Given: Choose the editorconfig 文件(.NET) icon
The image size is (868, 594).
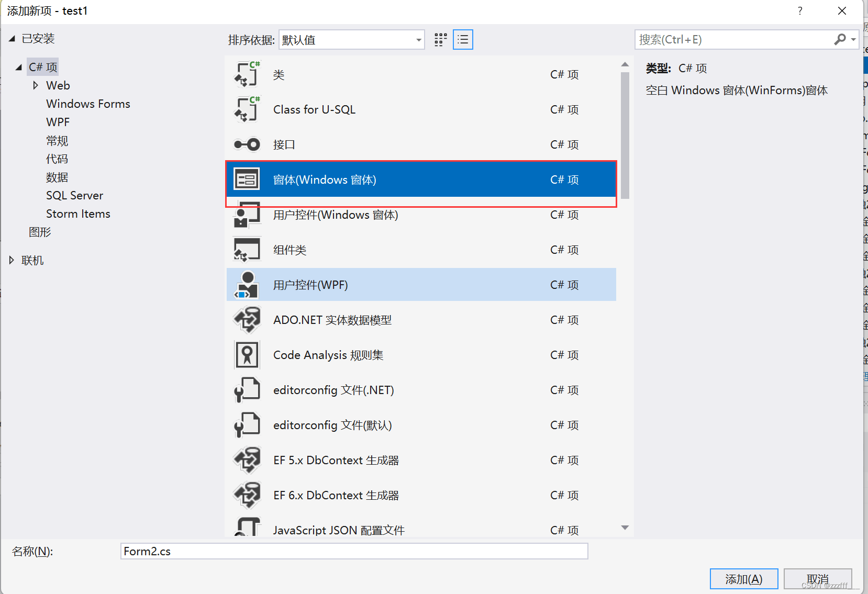Looking at the screenshot, I should [x=247, y=389].
